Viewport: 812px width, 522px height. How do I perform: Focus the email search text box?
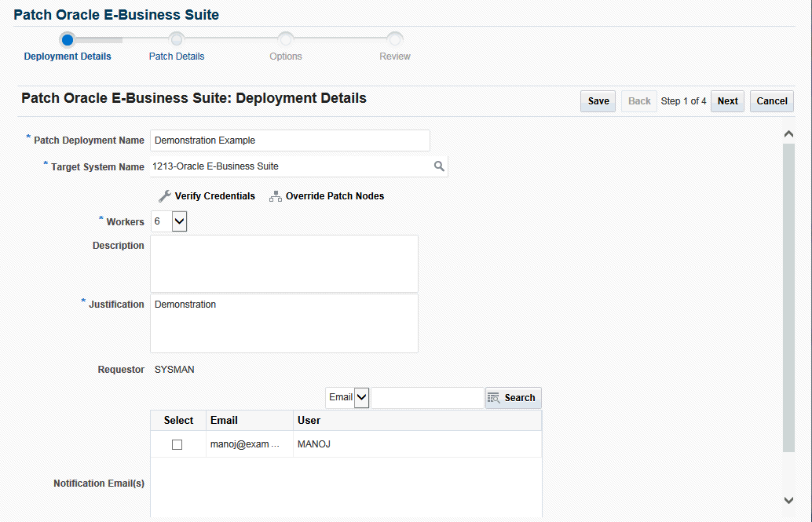(x=427, y=398)
